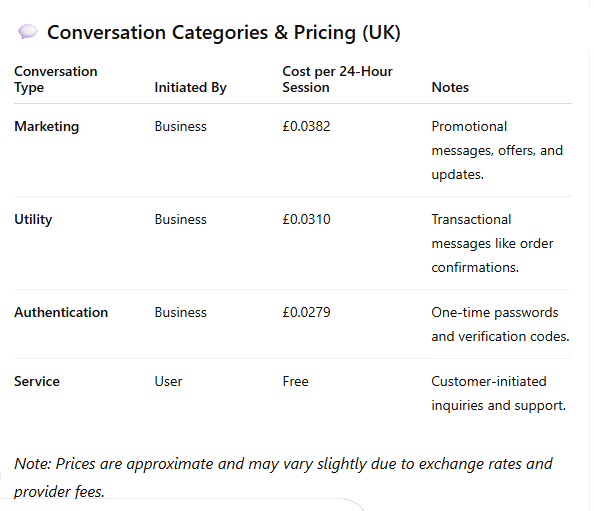Click the £0.0310 utility price
Viewport: 594px width, 511px height.
pyautogui.click(x=306, y=220)
